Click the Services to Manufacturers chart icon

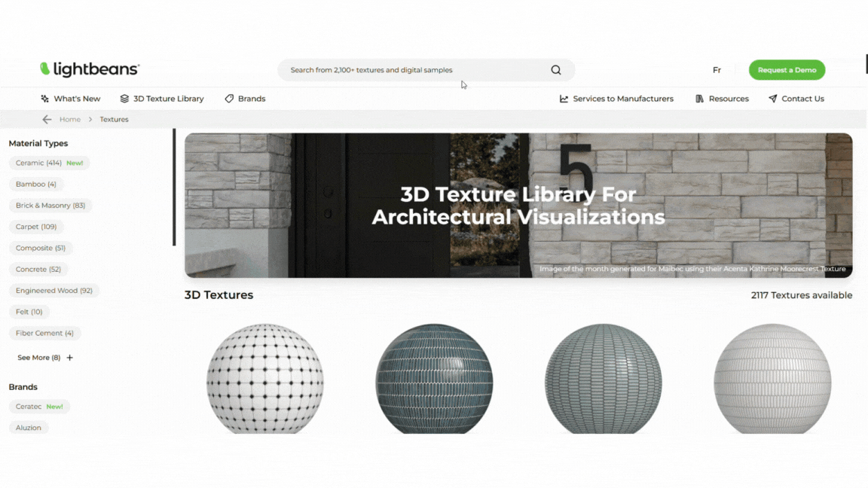pos(564,99)
